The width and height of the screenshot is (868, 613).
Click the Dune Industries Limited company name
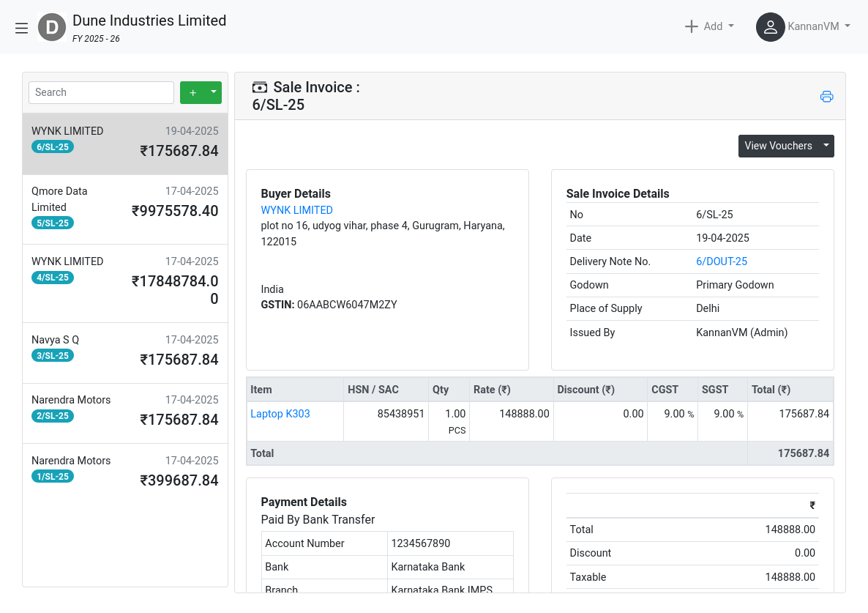[x=149, y=21]
